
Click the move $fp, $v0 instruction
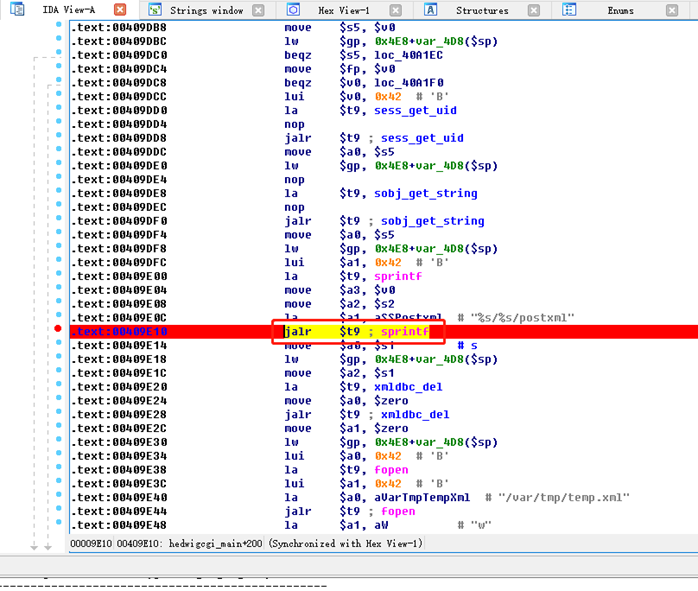pyautogui.click(x=339, y=69)
